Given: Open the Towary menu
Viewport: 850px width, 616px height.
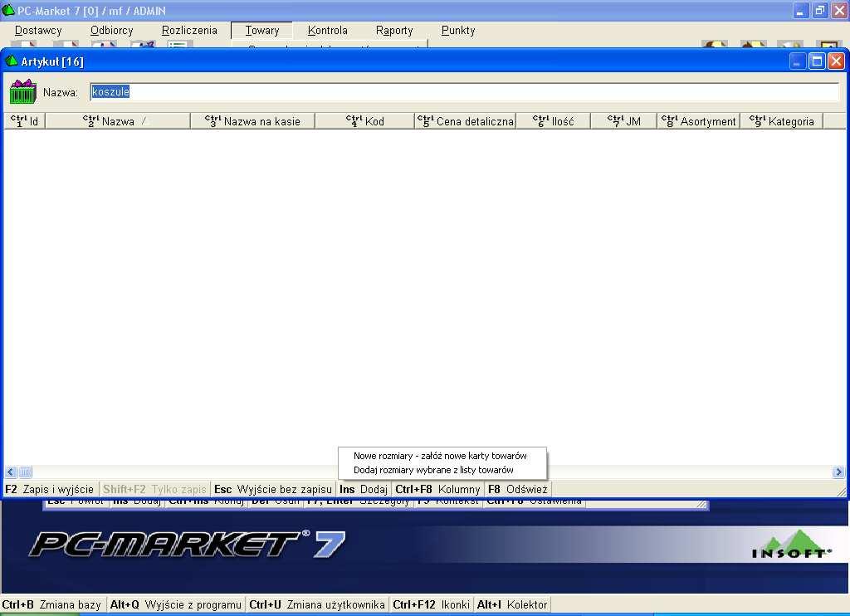Looking at the screenshot, I should tap(261, 31).
